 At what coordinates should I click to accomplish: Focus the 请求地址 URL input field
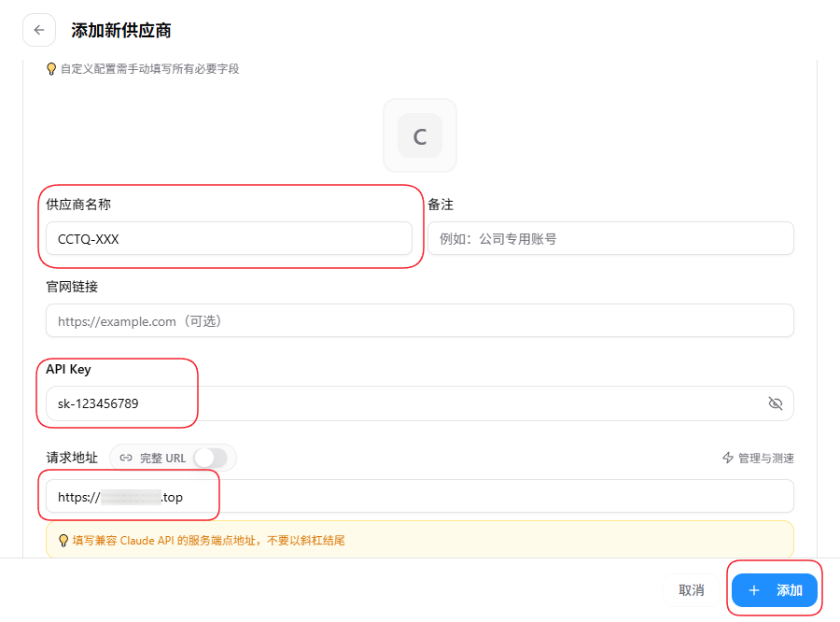coord(420,497)
